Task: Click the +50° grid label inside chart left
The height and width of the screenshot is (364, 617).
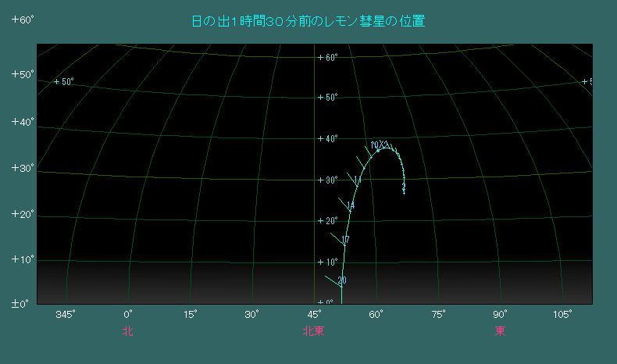Action: tap(62, 82)
